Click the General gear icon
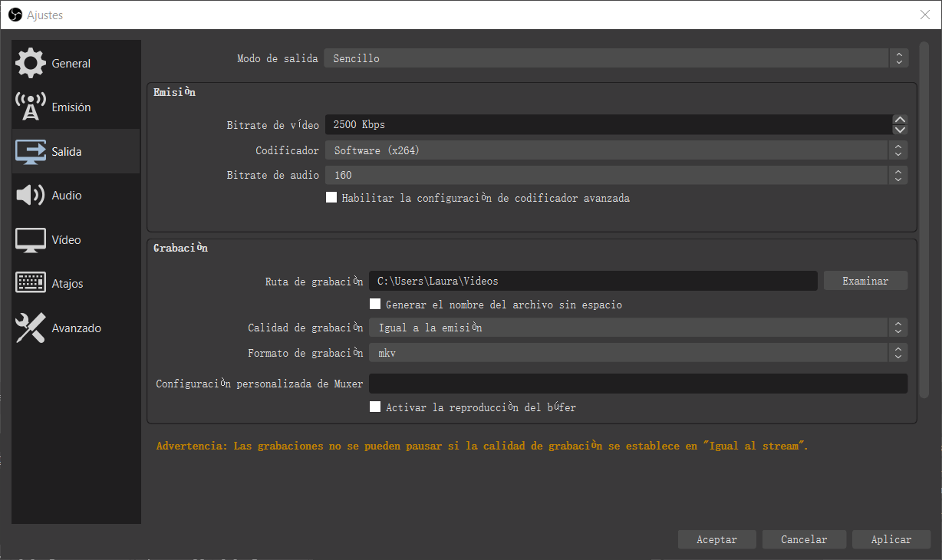 pyautogui.click(x=31, y=63)
